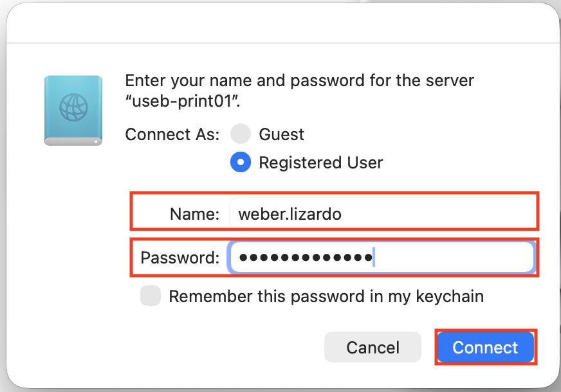Click the "weber.lizardo" username text
The height and width of the screenshot is (392, 561).
pos(290,214)
